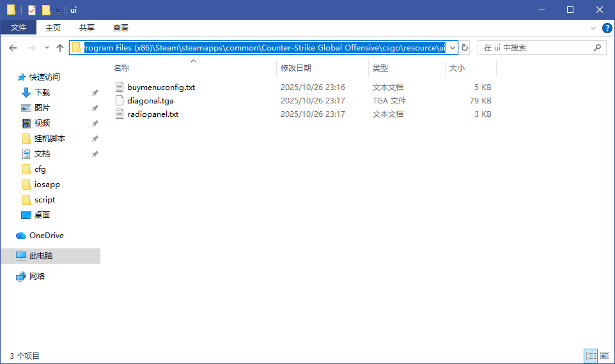
Task: Click the pin icon next to 图片
Action: [x=95, y=108]
